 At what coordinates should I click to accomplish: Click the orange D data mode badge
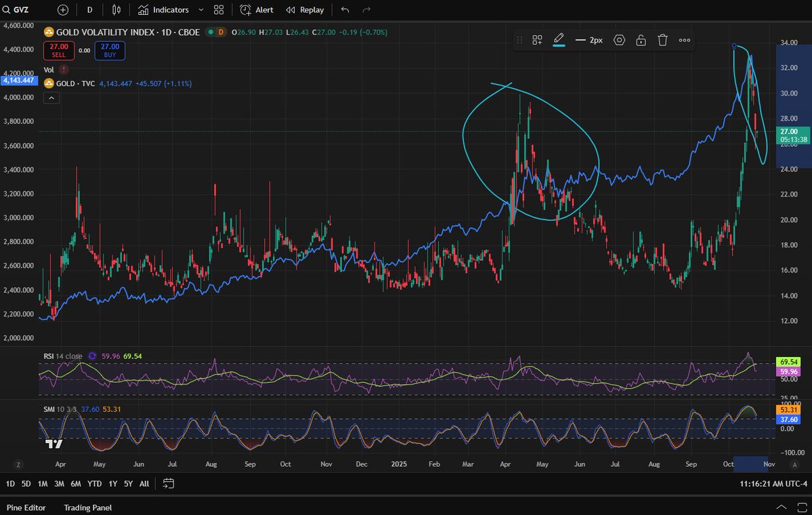(221, 32)
